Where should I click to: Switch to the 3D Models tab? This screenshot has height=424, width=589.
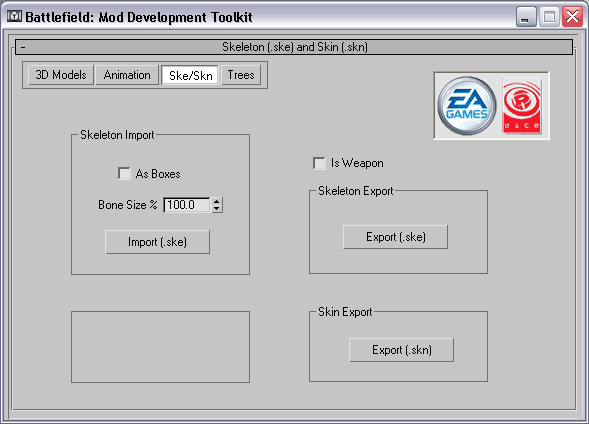point(61,75)
